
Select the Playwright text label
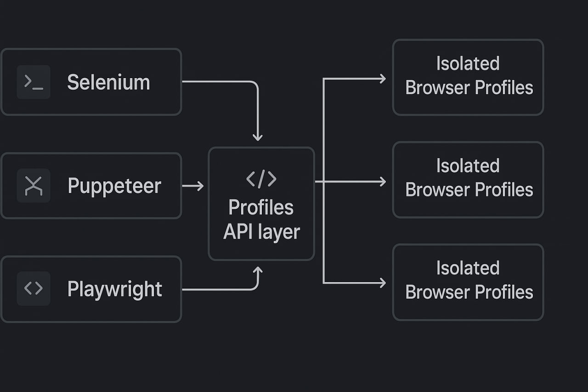115,289
